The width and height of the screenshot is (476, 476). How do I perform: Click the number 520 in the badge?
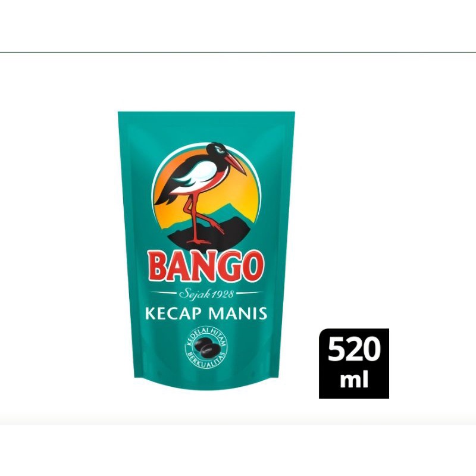[354, 349]
